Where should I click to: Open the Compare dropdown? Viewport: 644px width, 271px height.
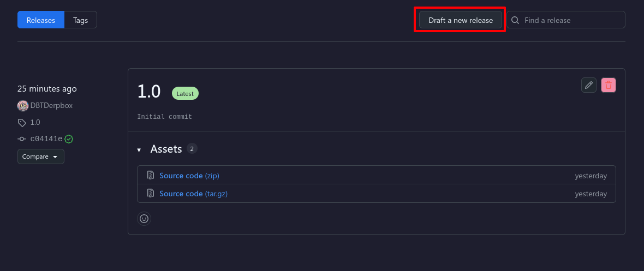click(x=41, y=156)
